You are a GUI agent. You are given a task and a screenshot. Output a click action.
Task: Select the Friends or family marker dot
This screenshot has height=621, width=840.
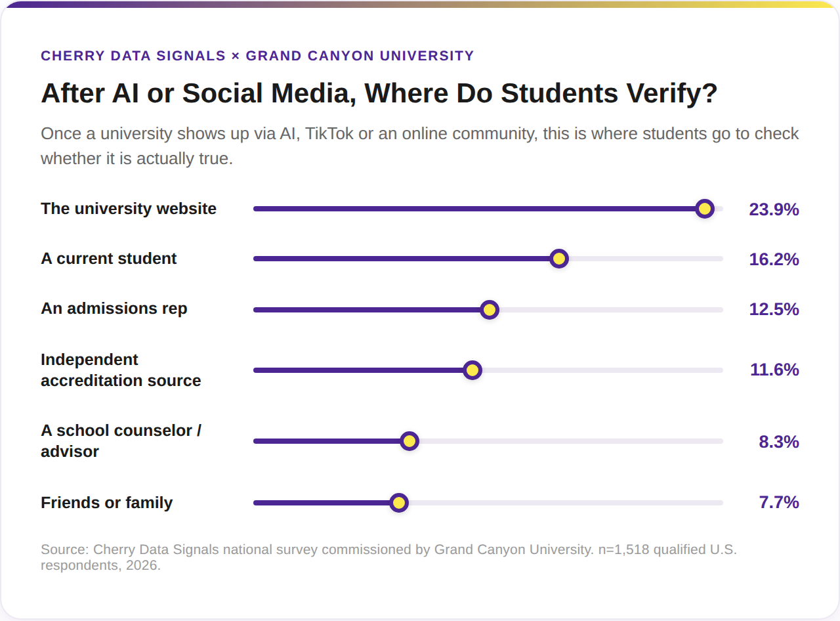click(398, 503)
